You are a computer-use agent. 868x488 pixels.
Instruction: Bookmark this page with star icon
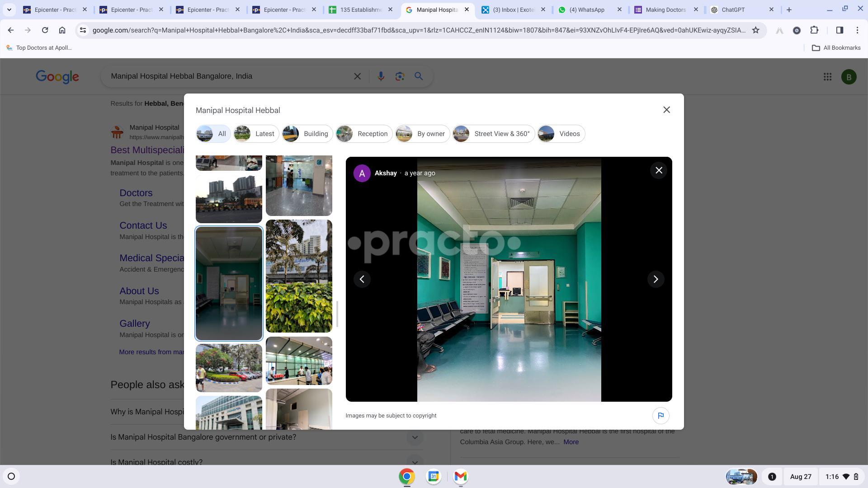pyautogui.click(x=755, y=30)
